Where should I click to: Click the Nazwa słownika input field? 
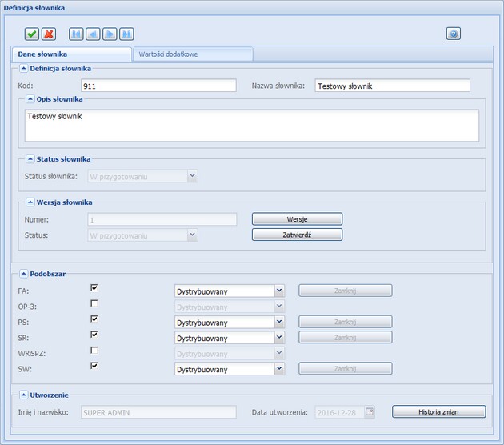pyautogui.click(x=392, y=86)
